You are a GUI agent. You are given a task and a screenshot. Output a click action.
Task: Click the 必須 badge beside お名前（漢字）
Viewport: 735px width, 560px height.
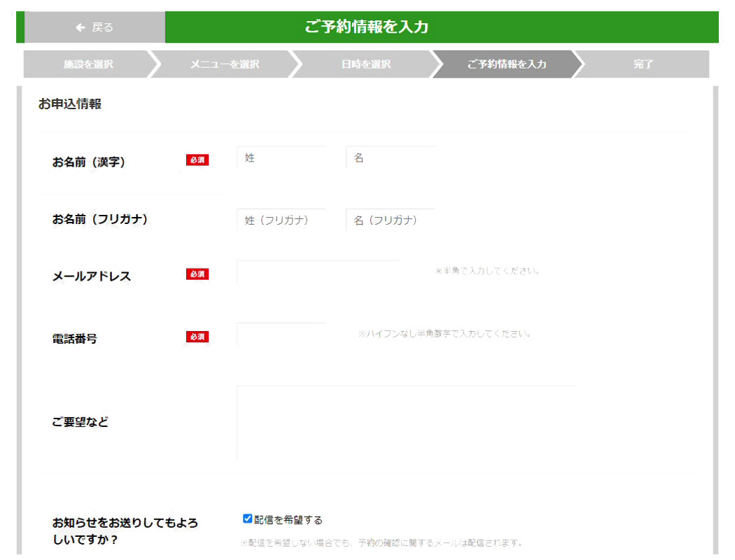[x=197, y=160]
